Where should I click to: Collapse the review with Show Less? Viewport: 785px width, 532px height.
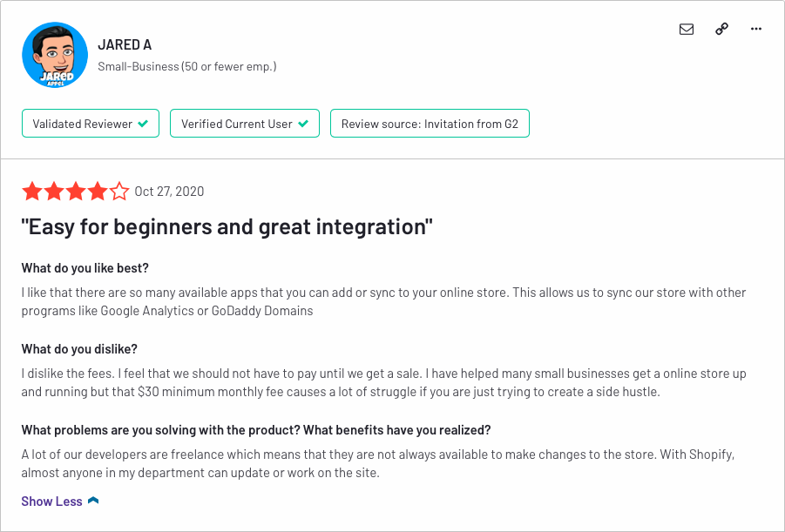[x=51, y=501]
